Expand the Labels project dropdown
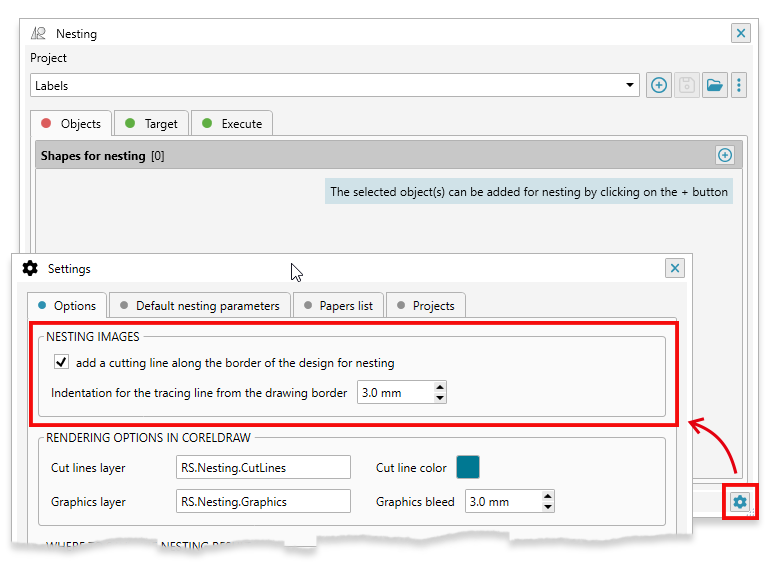770x562 pixels. [x=630, y=85]
